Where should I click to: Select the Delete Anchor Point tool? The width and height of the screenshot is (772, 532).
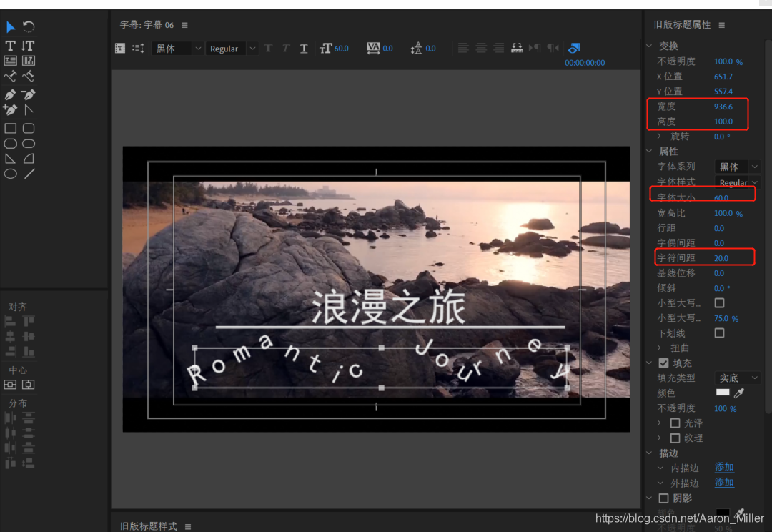click(29, 94)
